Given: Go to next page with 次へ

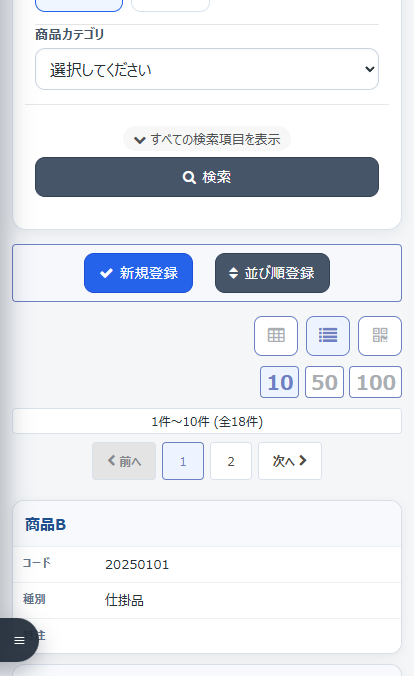Looking at the screenshot, I should pyautogui.click(x=290, y=461).
